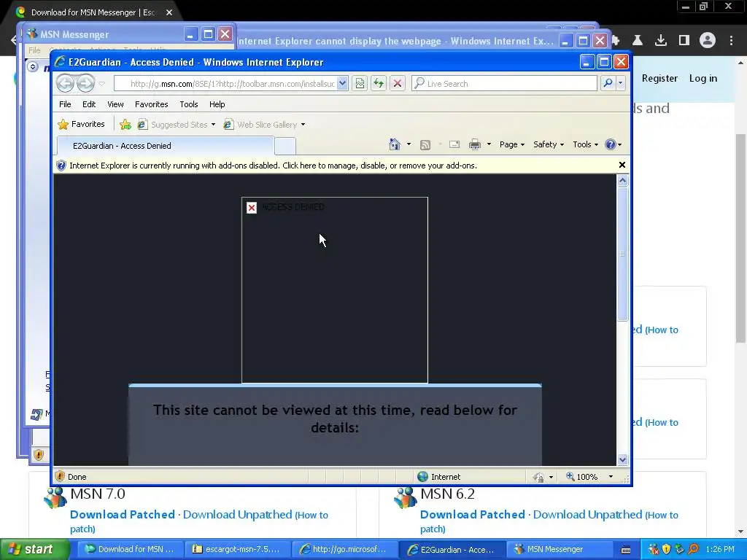Click the security shield icon in status bar
The image size is (747, 560).
point(60,476)
